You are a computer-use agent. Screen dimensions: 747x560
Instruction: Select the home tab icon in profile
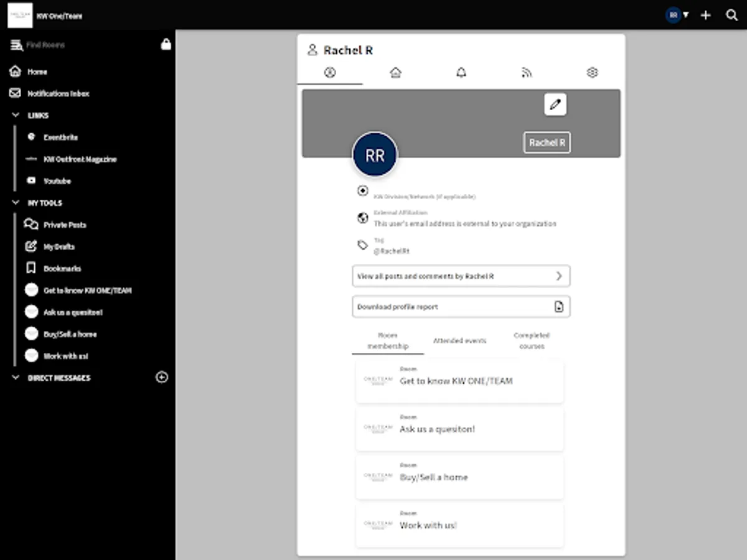pos(395,72)
